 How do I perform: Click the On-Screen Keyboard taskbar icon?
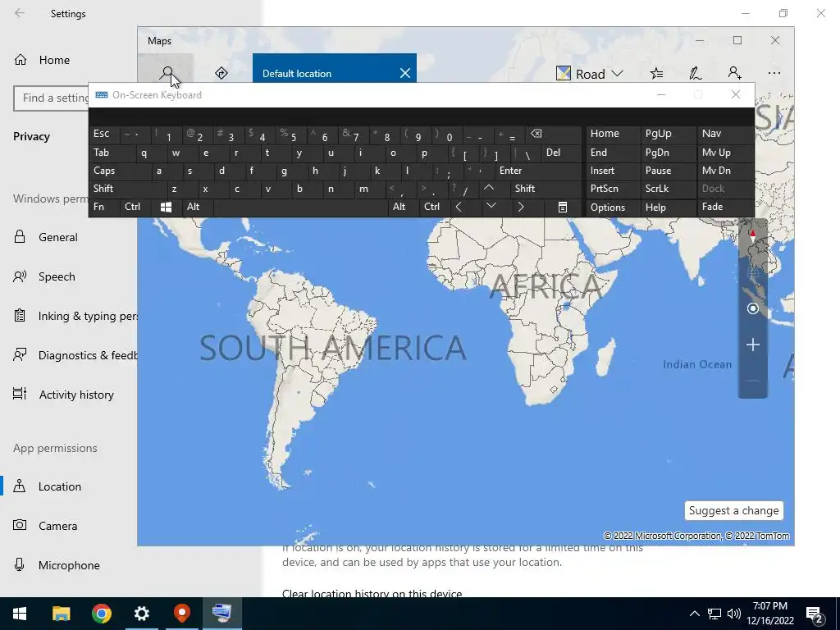tap(221, 614)
